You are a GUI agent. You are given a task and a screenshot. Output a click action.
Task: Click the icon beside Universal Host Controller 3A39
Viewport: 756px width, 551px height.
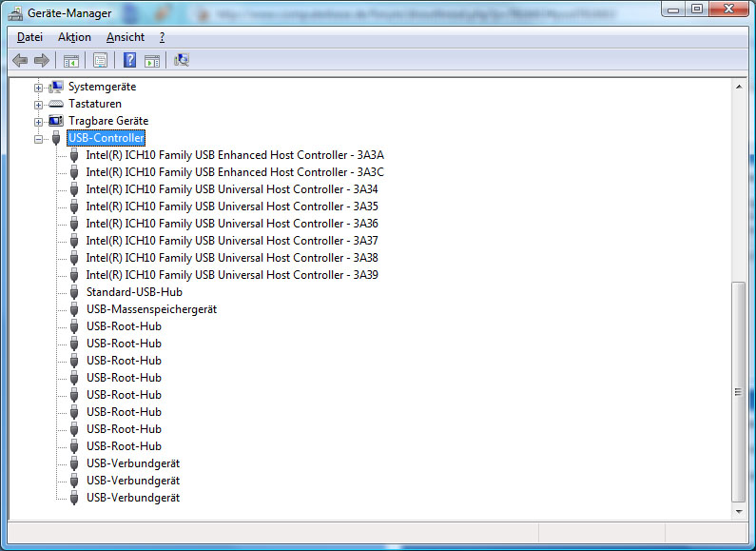tap(74, 275)
